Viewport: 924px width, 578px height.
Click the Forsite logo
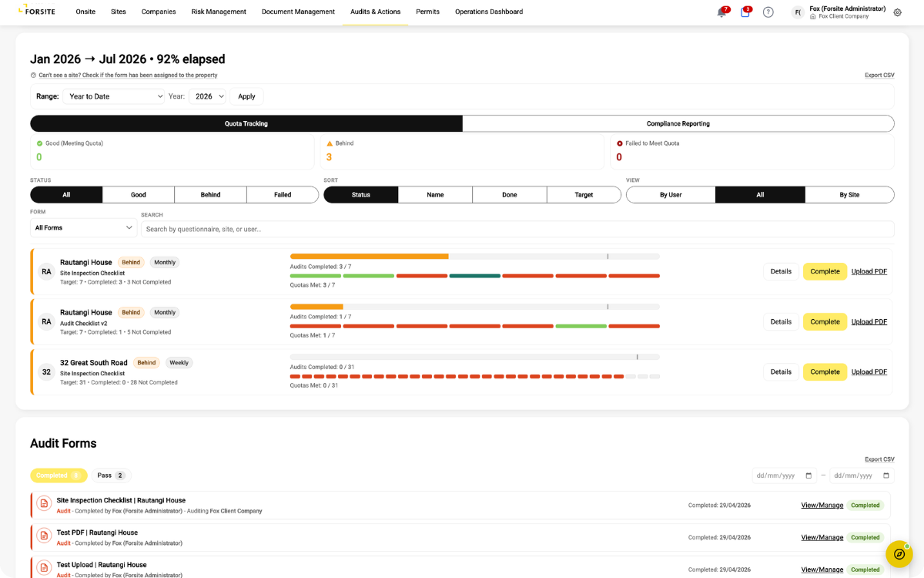click(36, 11)
